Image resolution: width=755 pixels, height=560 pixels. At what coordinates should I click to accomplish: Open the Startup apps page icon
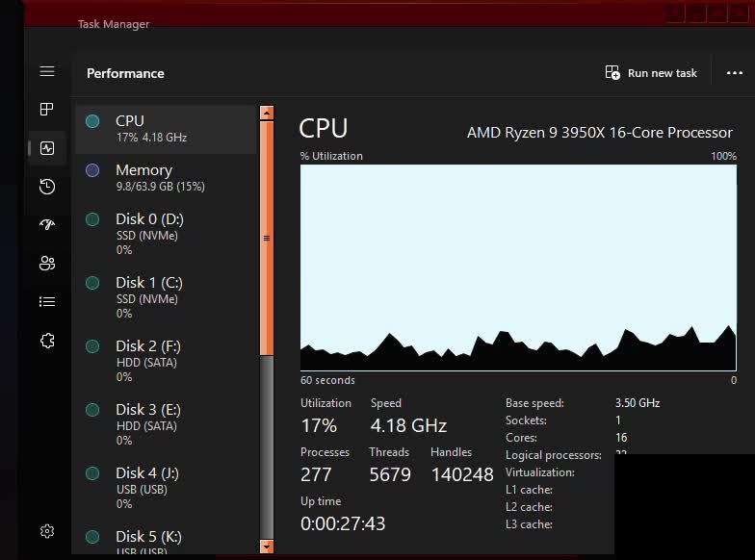click(x=47, y=225)
